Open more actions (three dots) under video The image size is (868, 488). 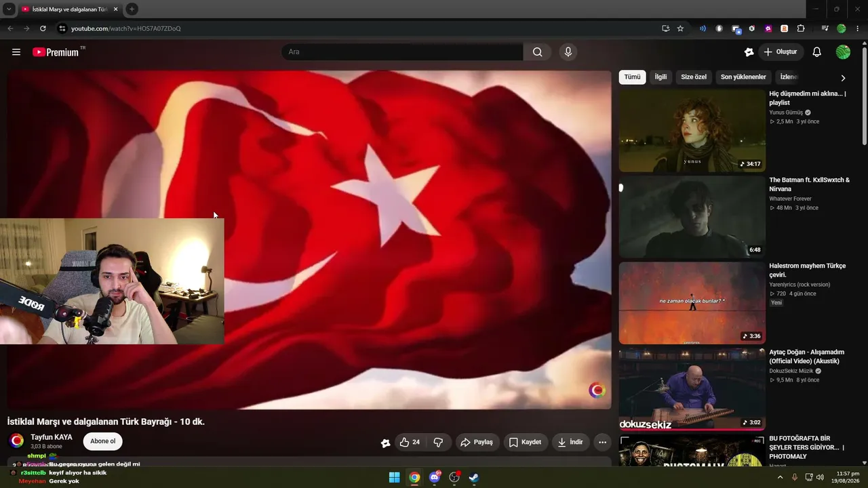tap(602, 443)
